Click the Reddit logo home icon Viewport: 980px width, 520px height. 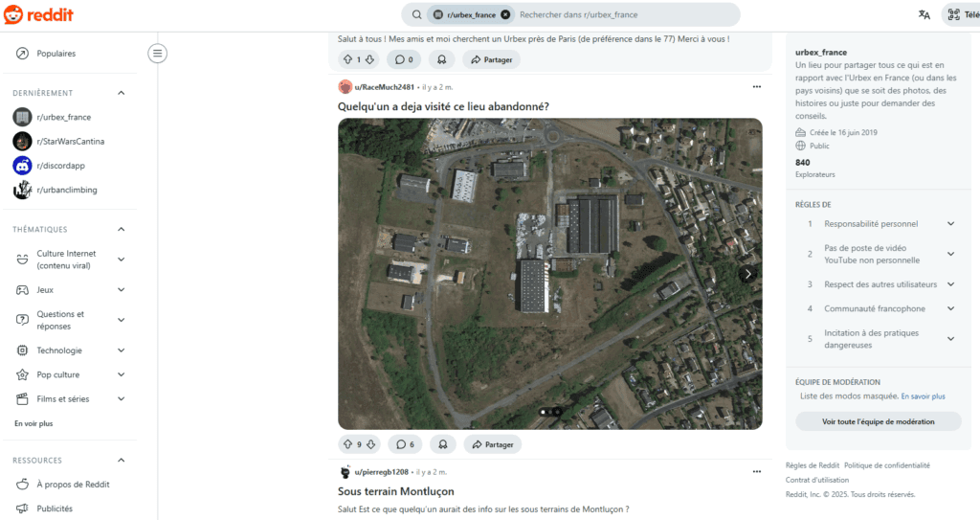[x=38, y=14]
